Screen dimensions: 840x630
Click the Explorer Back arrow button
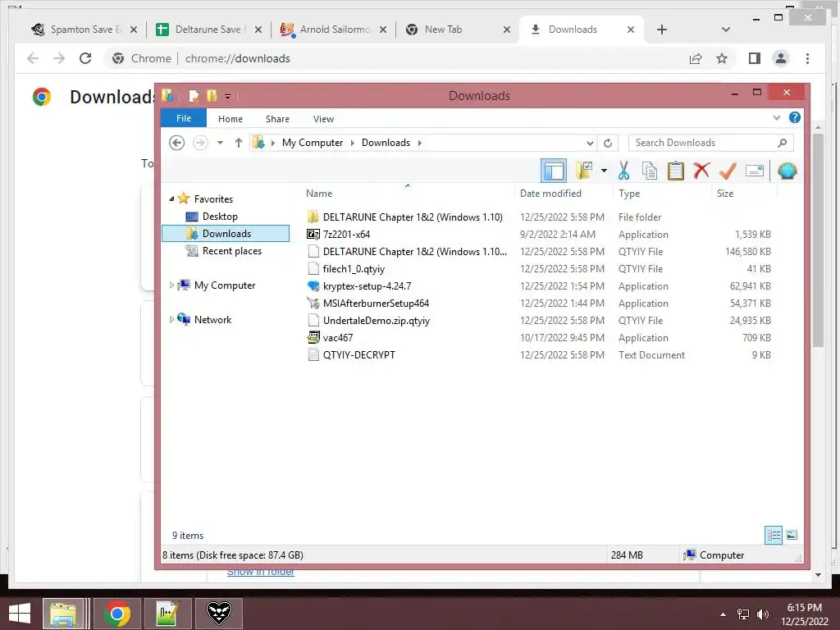pyautogui.click(x=177, y=143)
